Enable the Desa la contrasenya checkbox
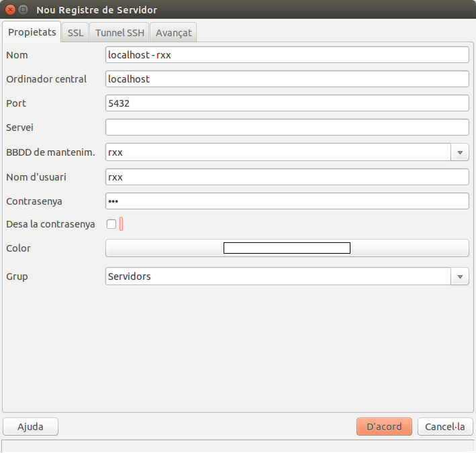 [111, 224]
